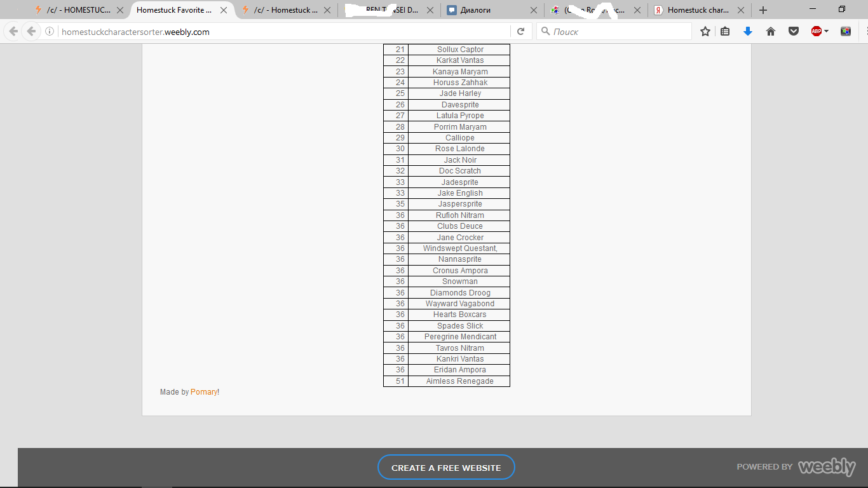Viewport: 868px width, 488px height.
Task: Click rank number 51 cell
Action: pos(396,381)
